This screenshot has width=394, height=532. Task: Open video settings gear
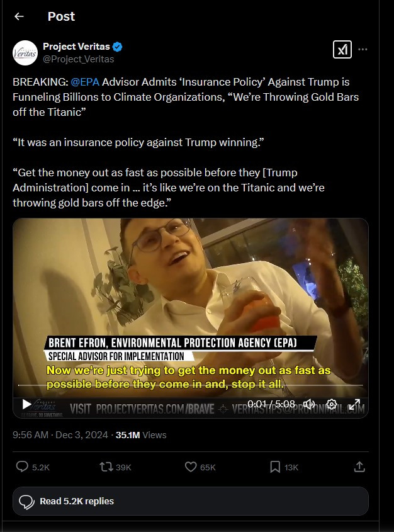[x=332, y=404]
